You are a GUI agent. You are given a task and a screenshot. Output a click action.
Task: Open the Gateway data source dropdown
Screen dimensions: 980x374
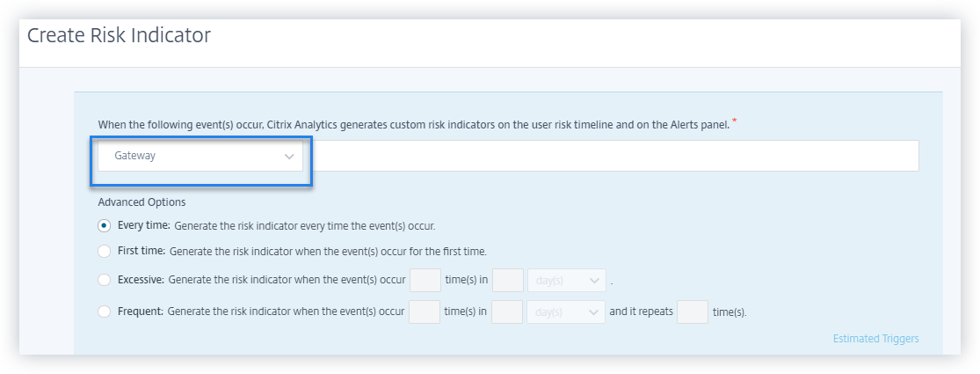198,157
